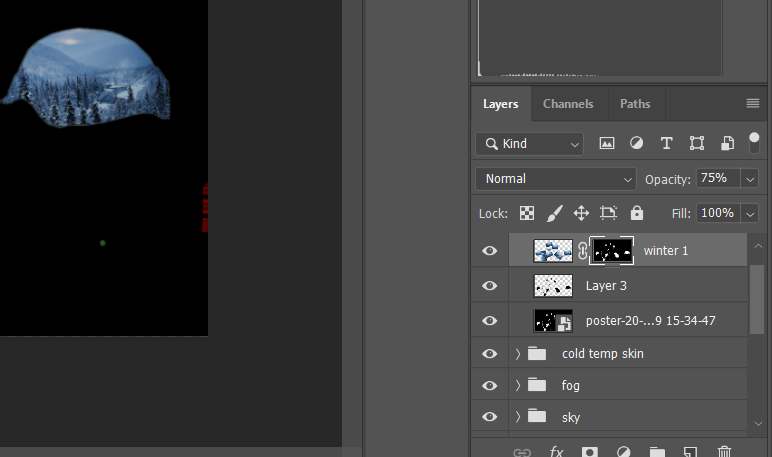Hide the fog group
772x457 pixels.
[x=489, y=386]
